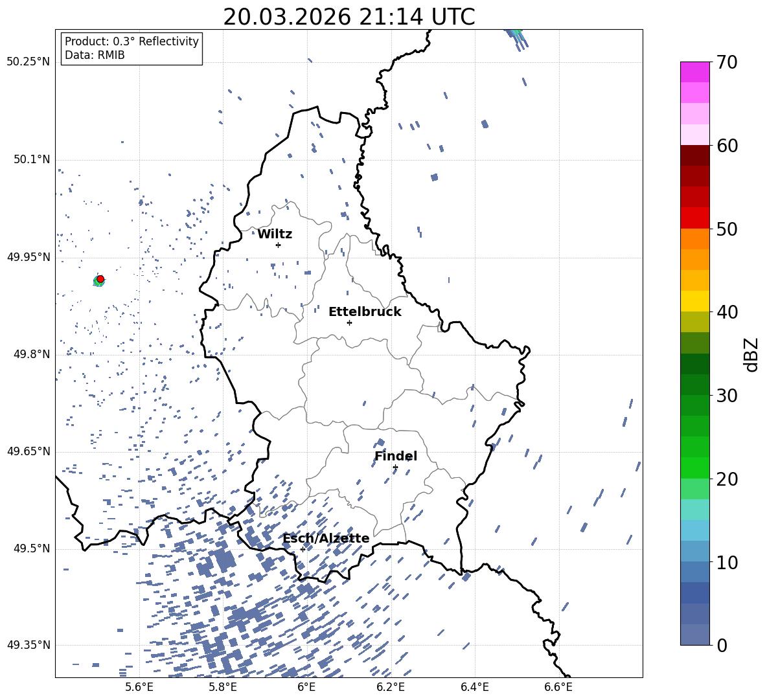Click the 'Data: RMIB' legend text
This screenshot has height=700, width=767.
[x=95, y=55]
